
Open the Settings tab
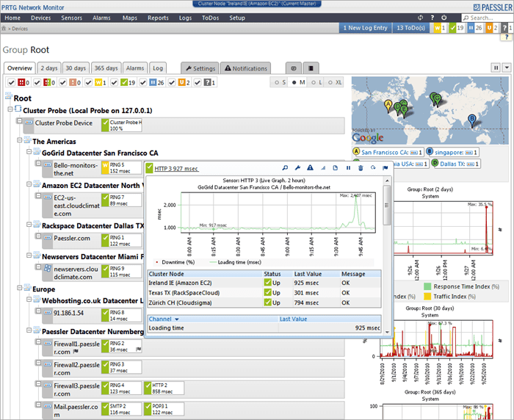tap(200, 68)
